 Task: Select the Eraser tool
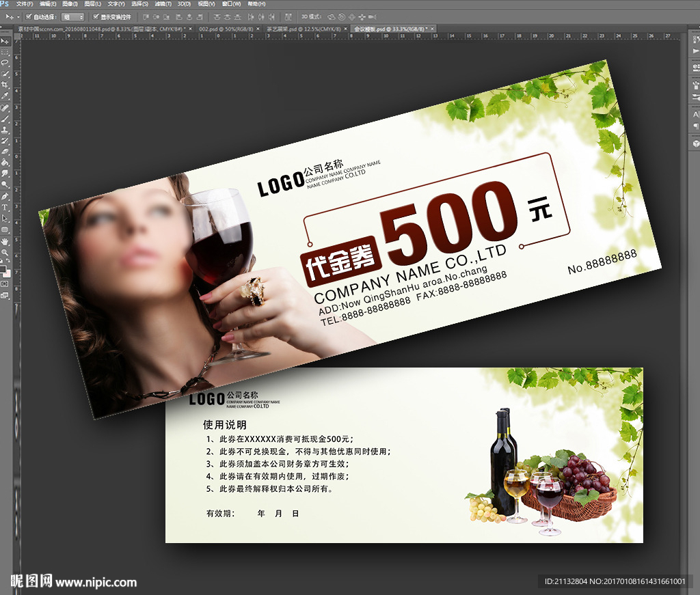pos(5,152)
